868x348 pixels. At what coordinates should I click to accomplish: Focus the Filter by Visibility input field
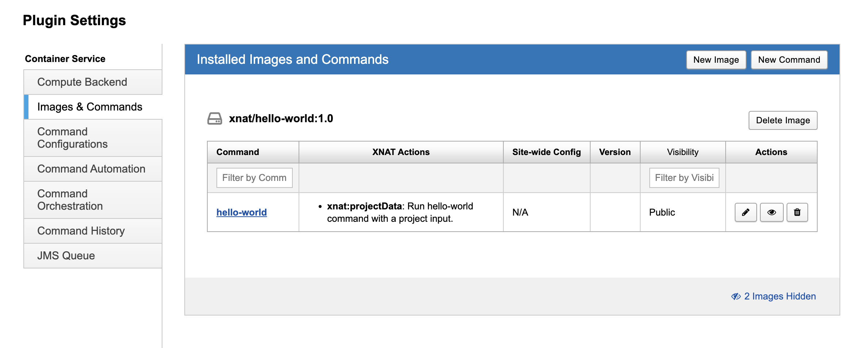click(684, 178)
